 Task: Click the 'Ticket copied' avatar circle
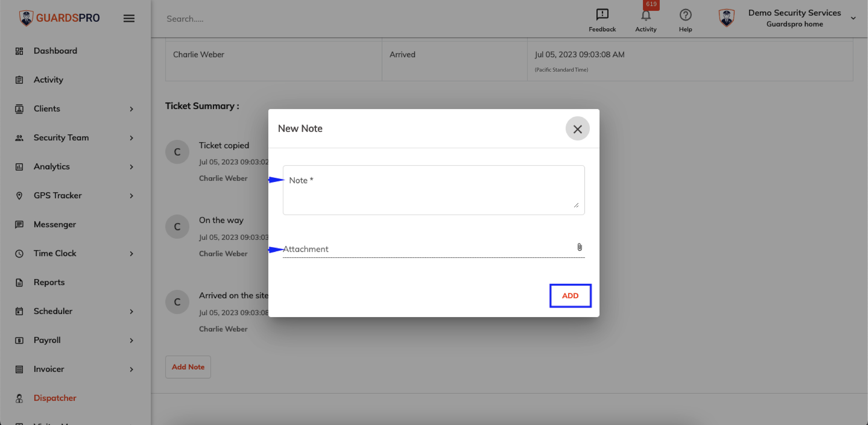point(177,152)
